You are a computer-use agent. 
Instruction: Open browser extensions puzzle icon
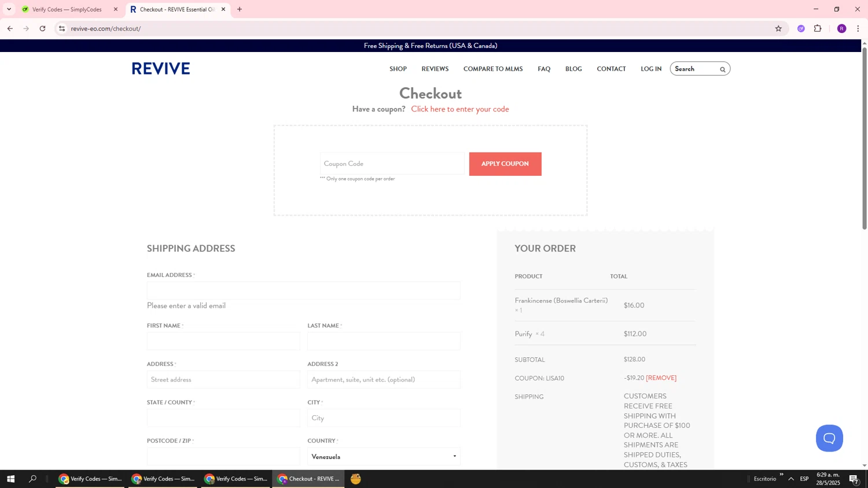818,28
